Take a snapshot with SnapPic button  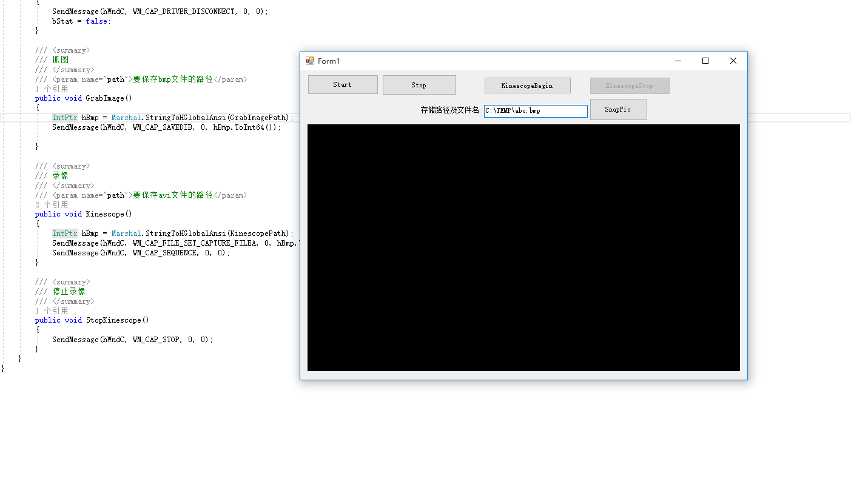pos(618,110)
